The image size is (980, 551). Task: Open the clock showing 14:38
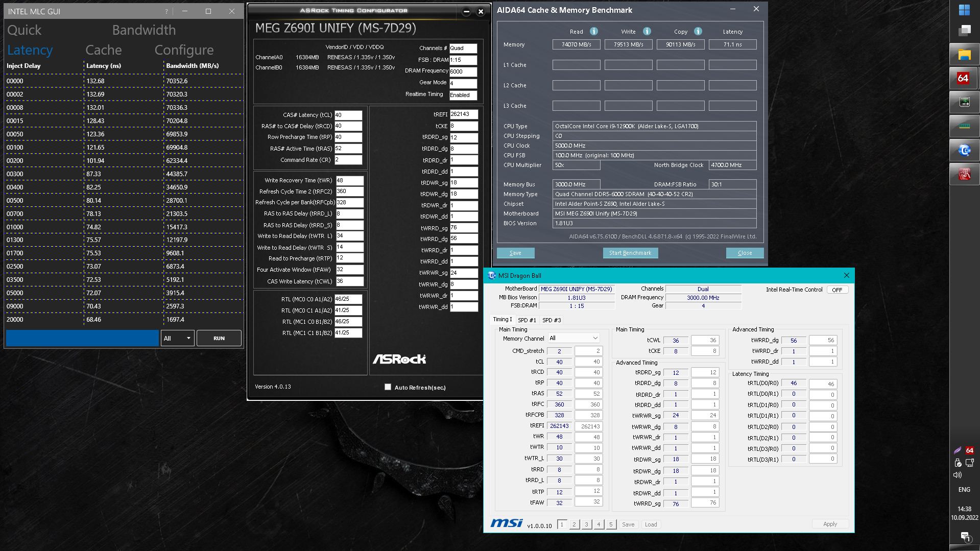tap(964, 509)
